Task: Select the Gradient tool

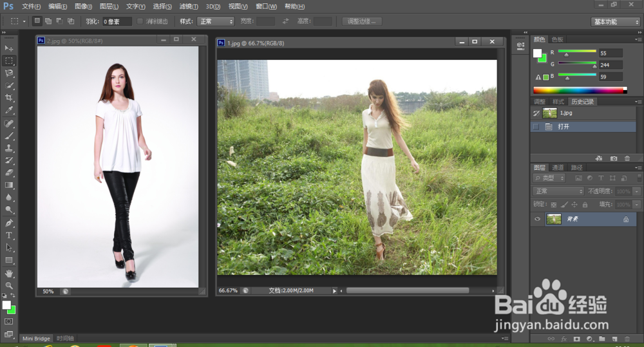Action: [8, 185]
